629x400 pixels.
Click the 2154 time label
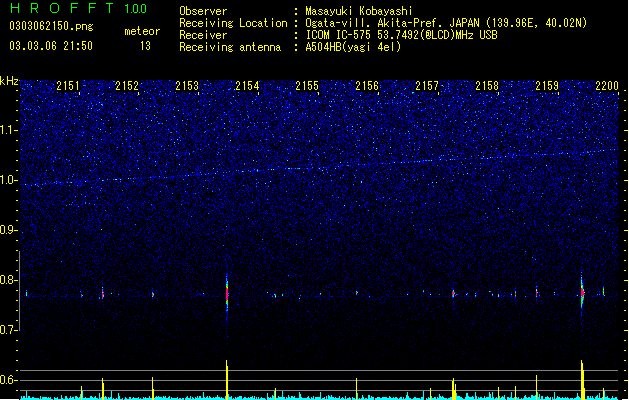coord(247,86)
